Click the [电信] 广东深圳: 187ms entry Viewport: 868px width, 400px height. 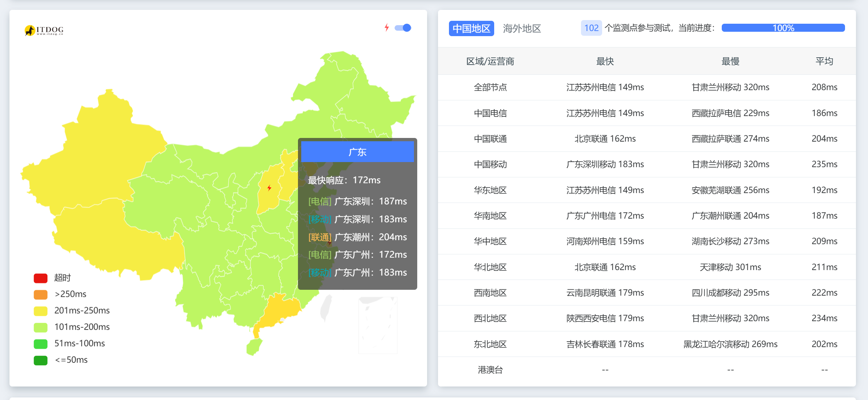point(357,201)
